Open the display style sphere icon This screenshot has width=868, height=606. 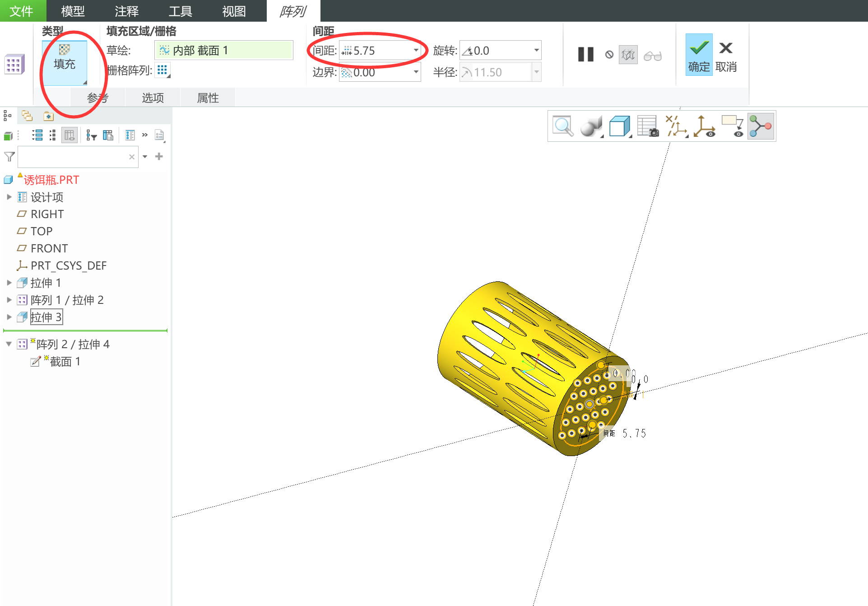click(591, 126)
